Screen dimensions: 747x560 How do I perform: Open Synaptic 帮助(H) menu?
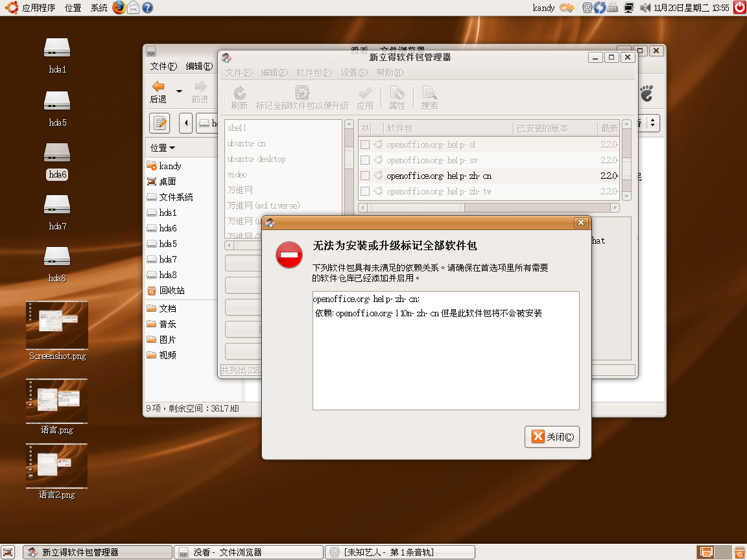point(390,73)
